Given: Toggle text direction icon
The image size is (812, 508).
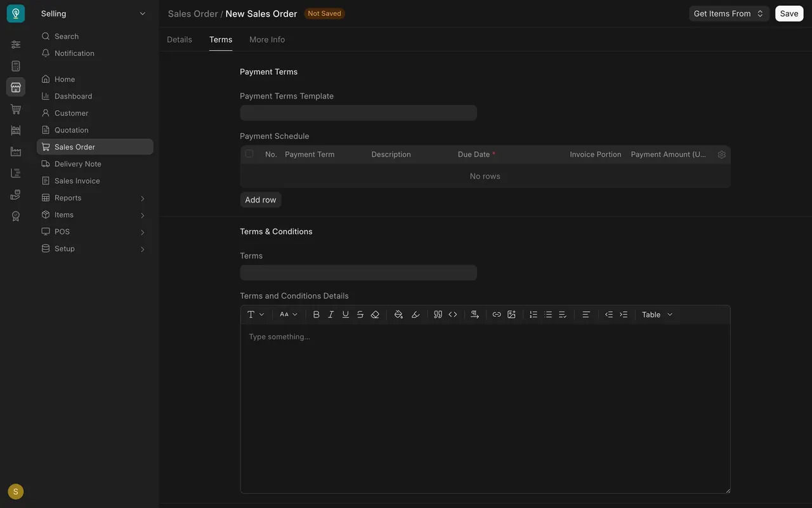Looking at the screenshot, I should pos(475,314).
